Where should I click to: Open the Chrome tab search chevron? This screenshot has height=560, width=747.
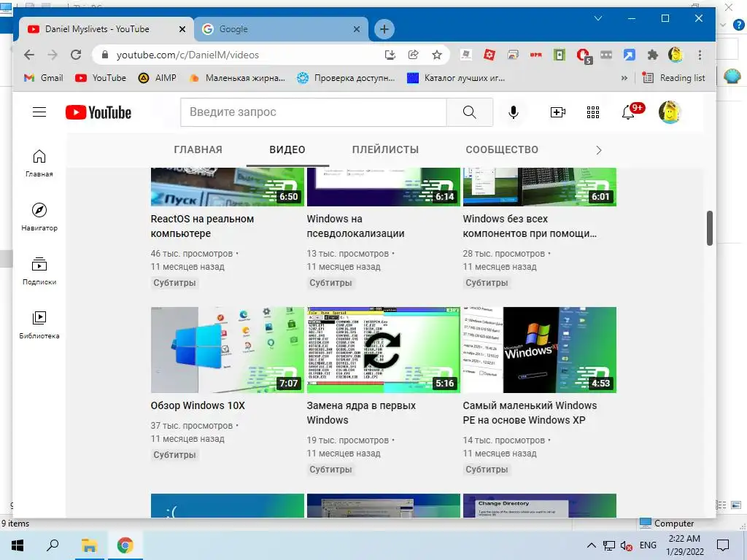pos(598,18)
